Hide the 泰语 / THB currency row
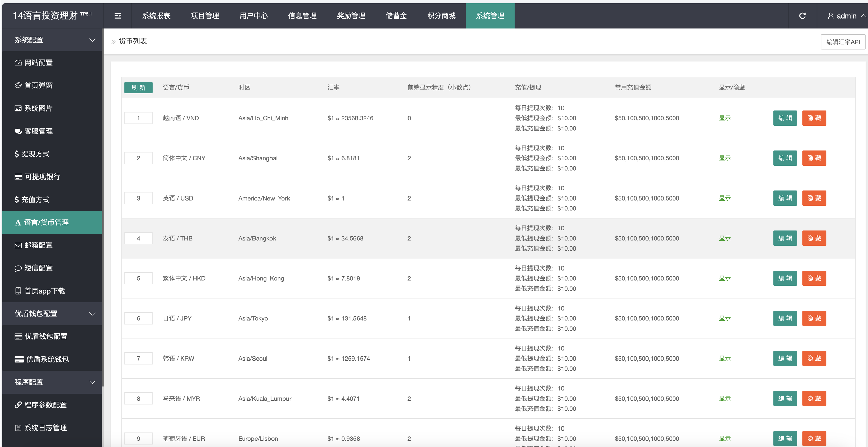 pos(814,238)
